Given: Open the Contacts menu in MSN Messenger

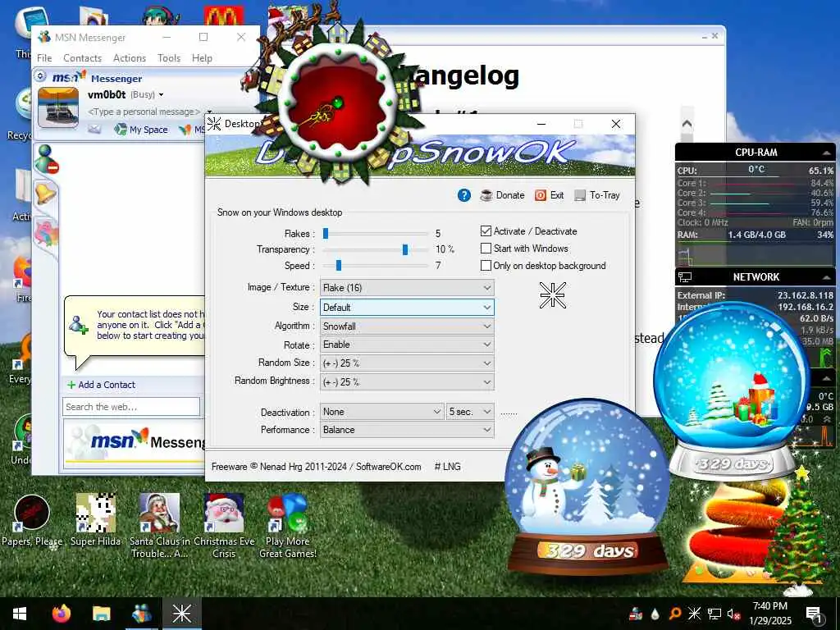Looking at the screenshot, I should (83, 58).
